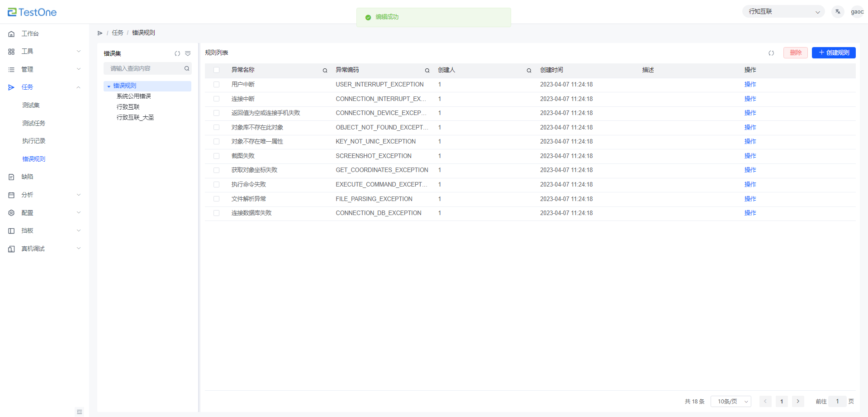Click the filter icon beside error set header
The width and height of the screenshot is (868, 417).
click(188, 53)
